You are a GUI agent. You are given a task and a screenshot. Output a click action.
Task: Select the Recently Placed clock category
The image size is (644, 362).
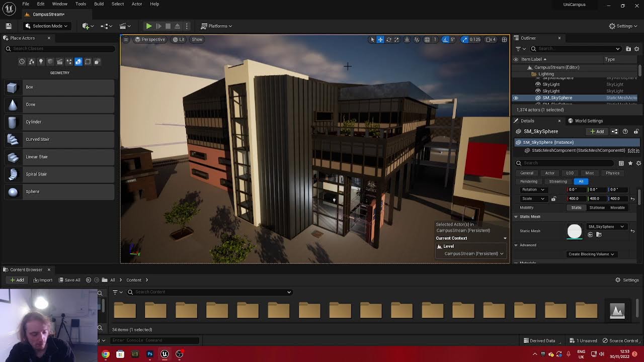(22, 61)
